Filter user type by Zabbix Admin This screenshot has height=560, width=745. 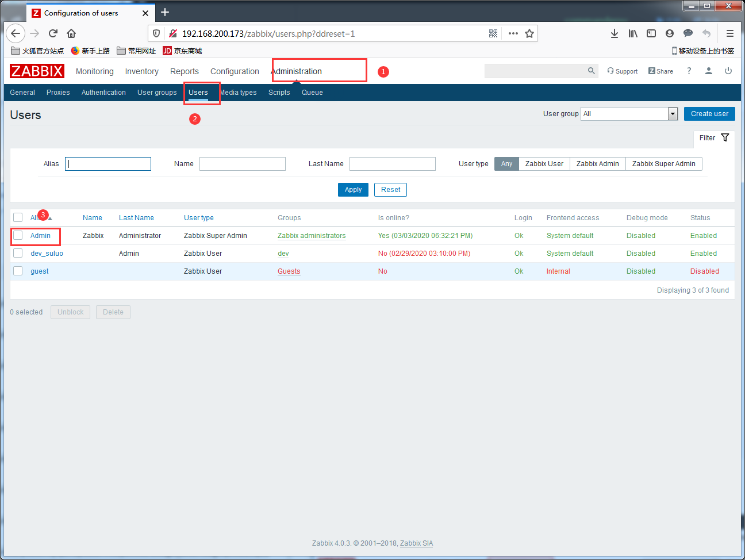click(x=598, y=164)
